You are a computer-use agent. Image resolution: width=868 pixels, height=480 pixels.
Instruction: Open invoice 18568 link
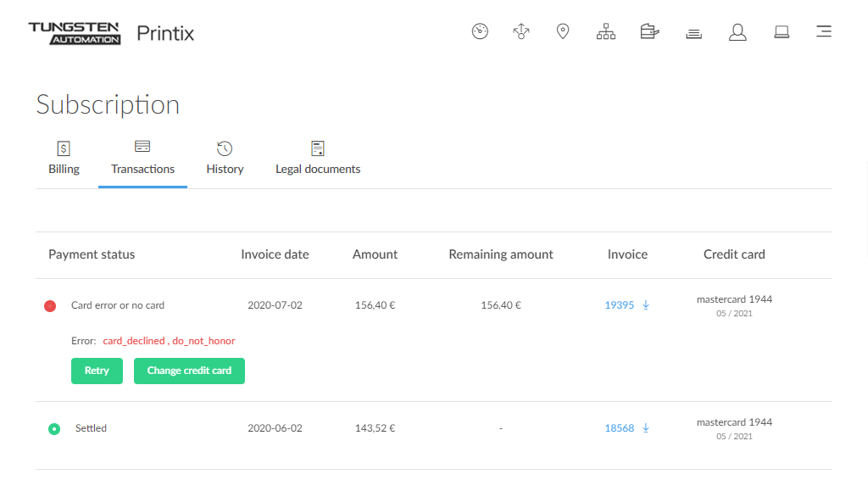coord(619,428)
